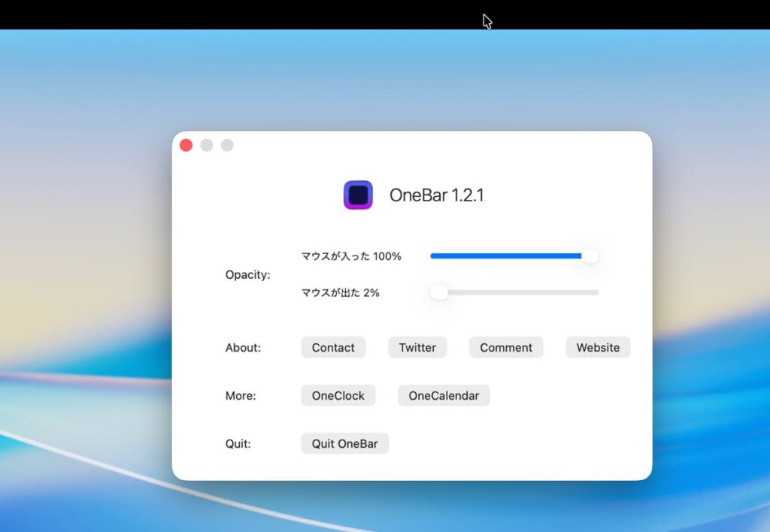The height and width of the screenshot is (532, 770).
Task: Click the black menu bar at the top
Action: click(301, 14)
